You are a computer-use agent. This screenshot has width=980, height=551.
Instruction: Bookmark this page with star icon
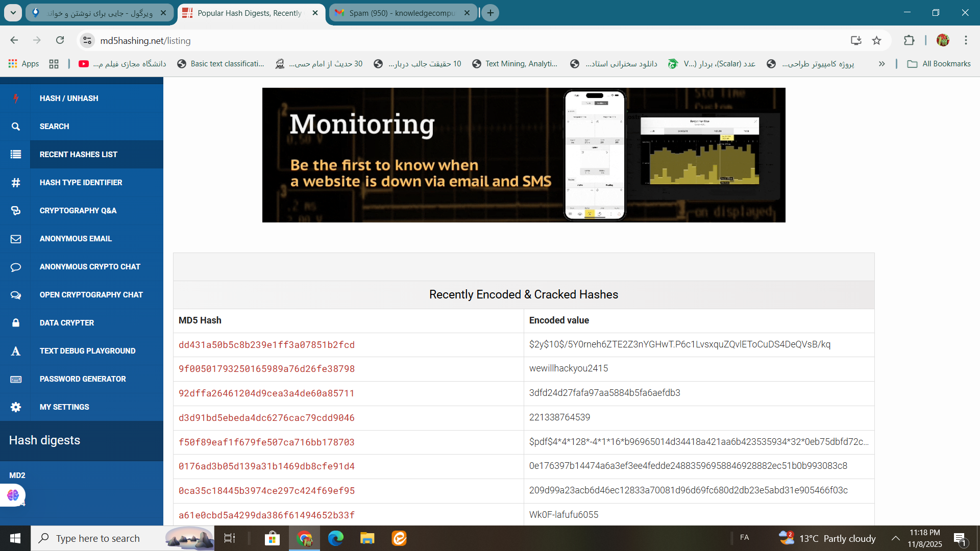876,40
